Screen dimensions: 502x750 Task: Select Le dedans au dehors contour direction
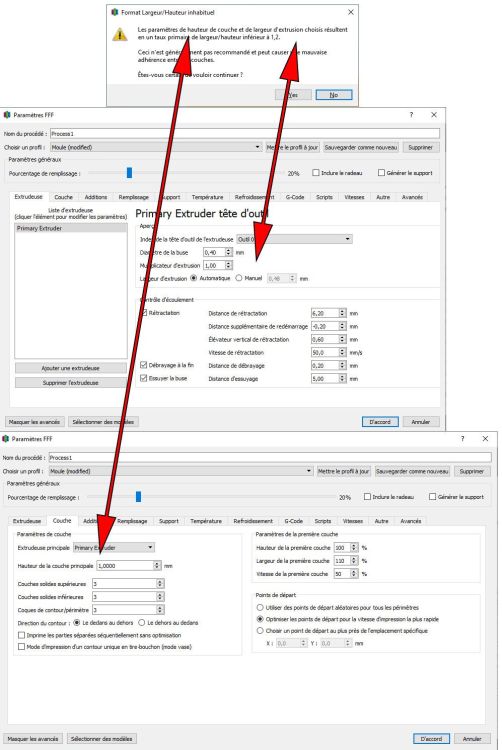[x=76, y=623]
